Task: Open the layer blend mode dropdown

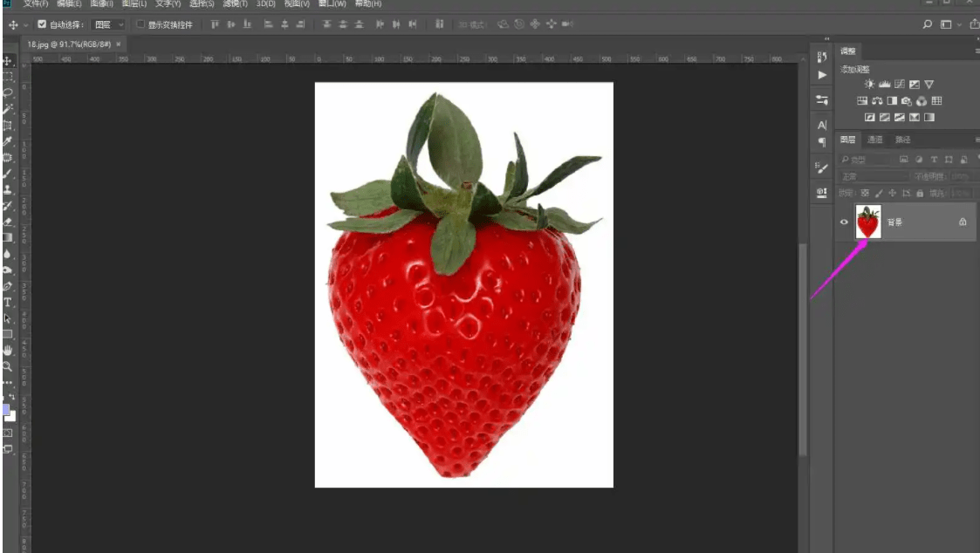Action: point(874,177)
